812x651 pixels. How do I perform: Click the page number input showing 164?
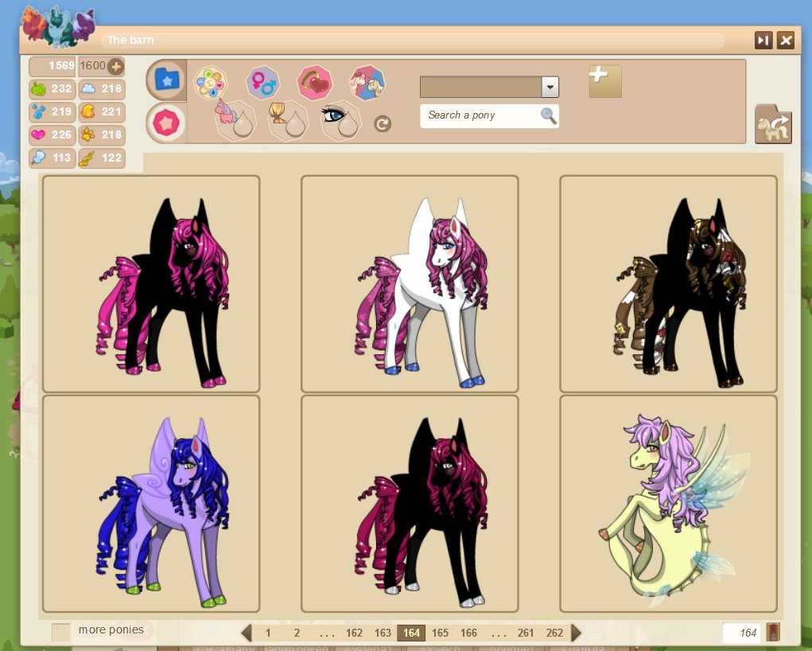point(741,633)
